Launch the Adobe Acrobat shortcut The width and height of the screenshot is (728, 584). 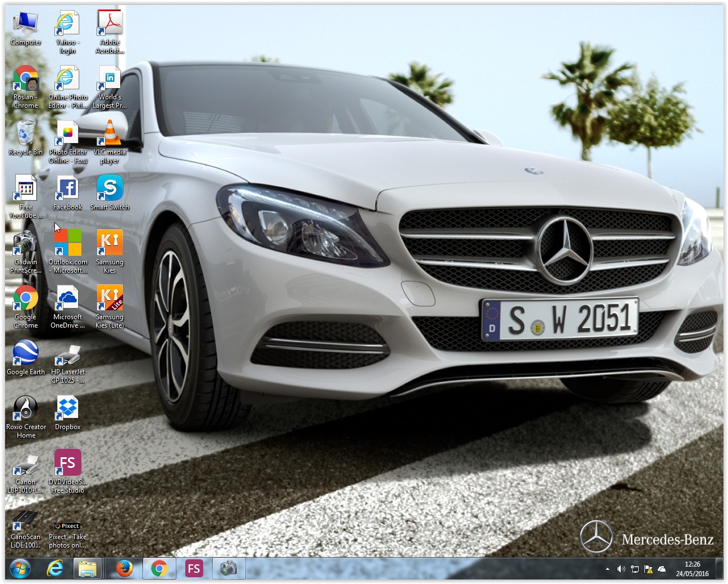(109, 32)
